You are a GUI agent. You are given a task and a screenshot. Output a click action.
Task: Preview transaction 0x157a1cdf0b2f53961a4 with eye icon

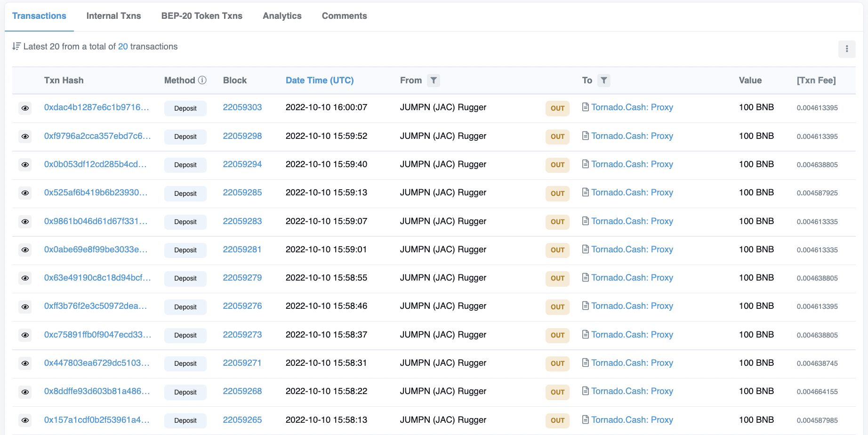[25, 420]
